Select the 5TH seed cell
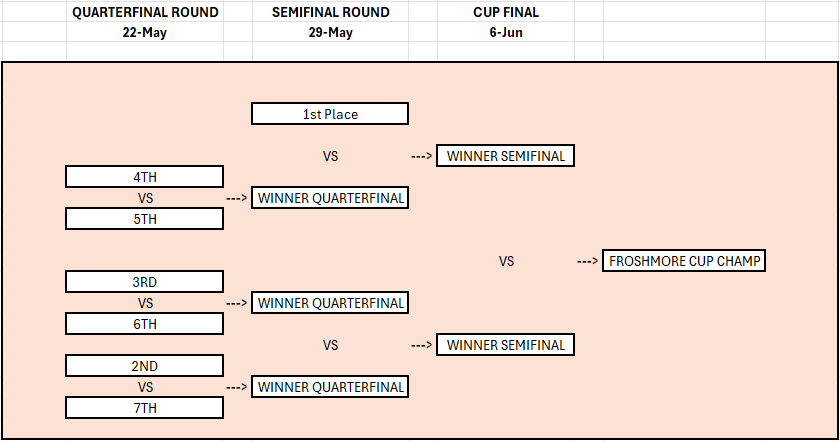 (144, 219)
